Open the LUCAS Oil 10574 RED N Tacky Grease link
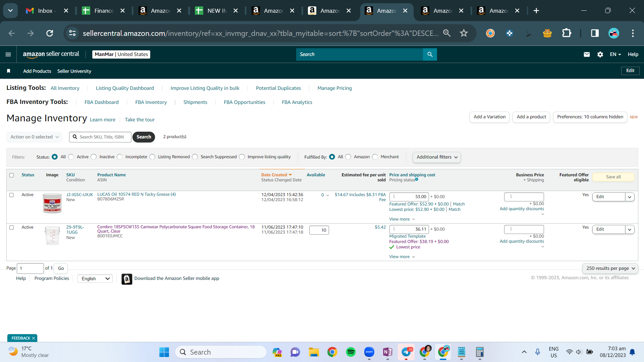Viewport: 644px width, 362px height. click(x=137, y=194)
